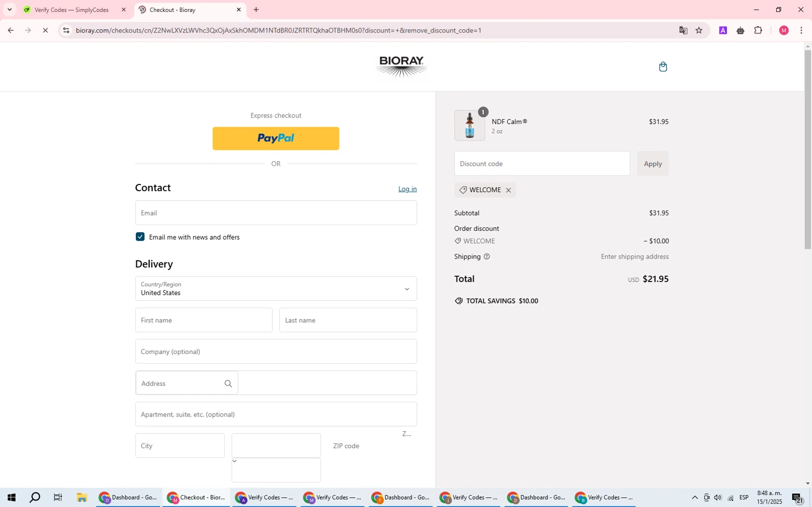This screenshot has height=507, width=812.
Task: Open the Extensions puzzle icon
Action: pos(758,30)
